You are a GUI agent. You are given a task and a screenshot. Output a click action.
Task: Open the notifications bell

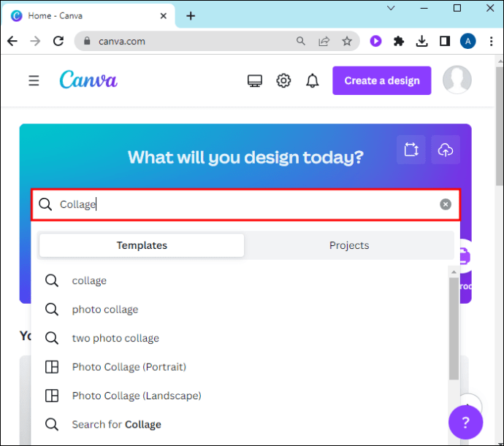pyautogui.click(x=312, y=80)
